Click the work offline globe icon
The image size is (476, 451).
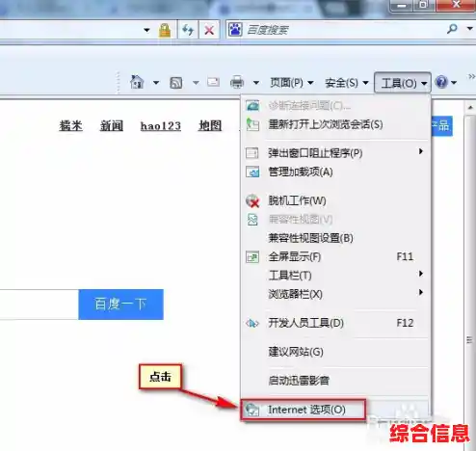point(252,201)
